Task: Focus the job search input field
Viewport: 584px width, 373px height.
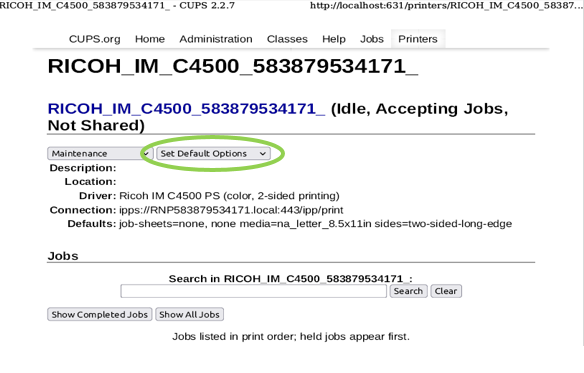Action: coord(253,291)
